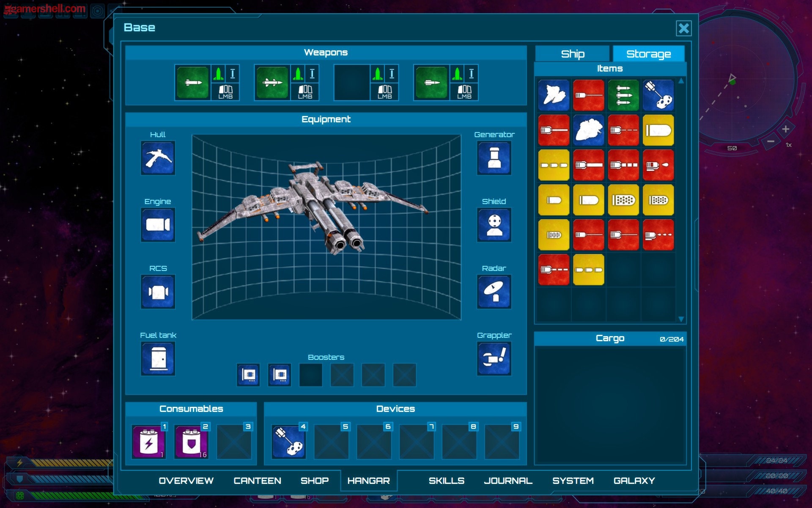Go to the GALAXY screen

tap(634, 480)
